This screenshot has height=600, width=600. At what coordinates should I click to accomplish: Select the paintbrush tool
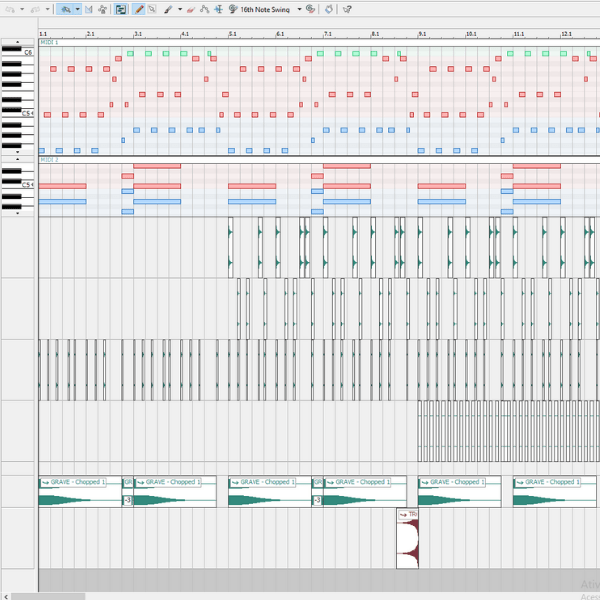167,8
